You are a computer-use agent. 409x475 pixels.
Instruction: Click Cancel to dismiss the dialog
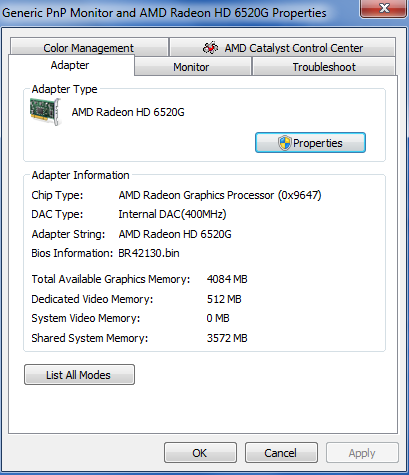281,453
